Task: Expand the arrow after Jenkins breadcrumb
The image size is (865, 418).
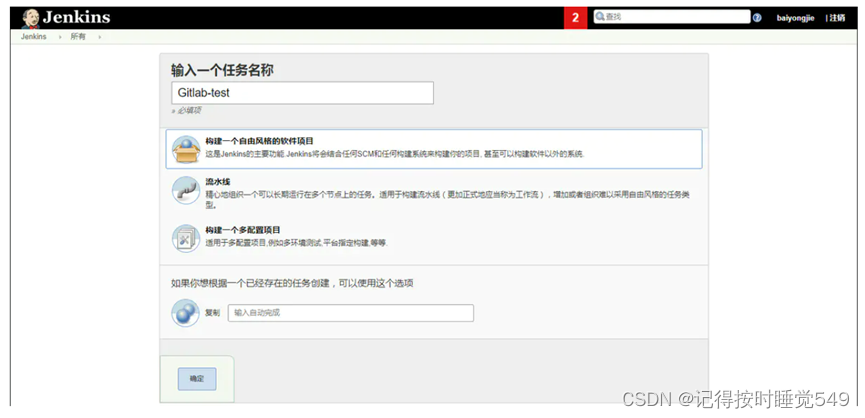Action: pos(60,37)
